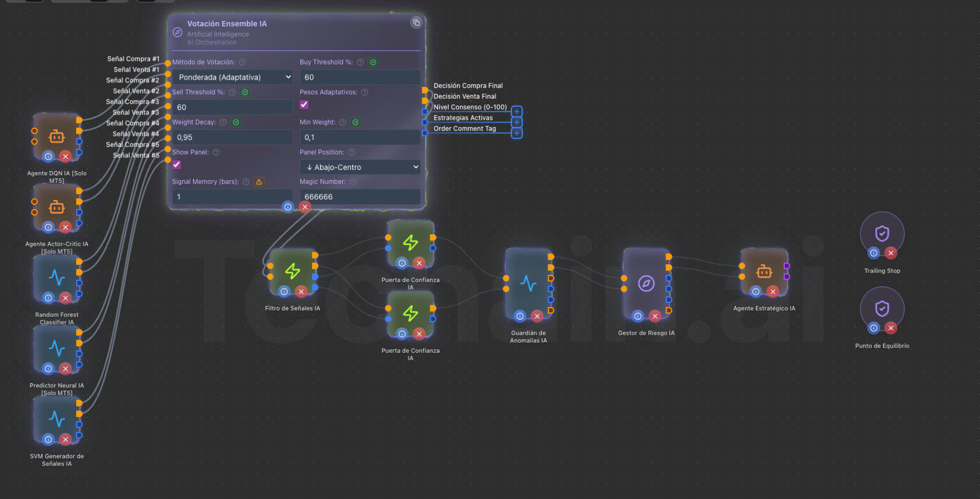This screenshot has width=980, height=499.
Task: Focus the Weight Decay input field
Action: pyautogui.click(x=233, y=137)
